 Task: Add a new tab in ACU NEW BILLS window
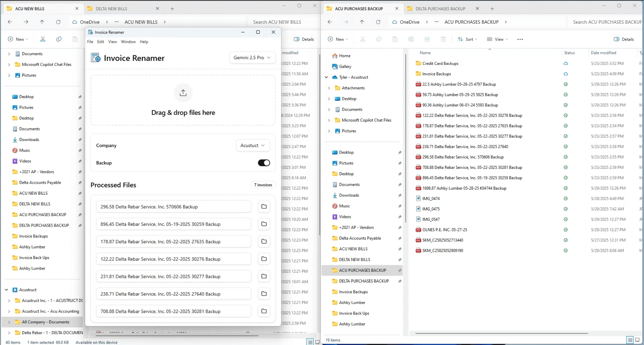pyautogui.click(x=172, y=9)
